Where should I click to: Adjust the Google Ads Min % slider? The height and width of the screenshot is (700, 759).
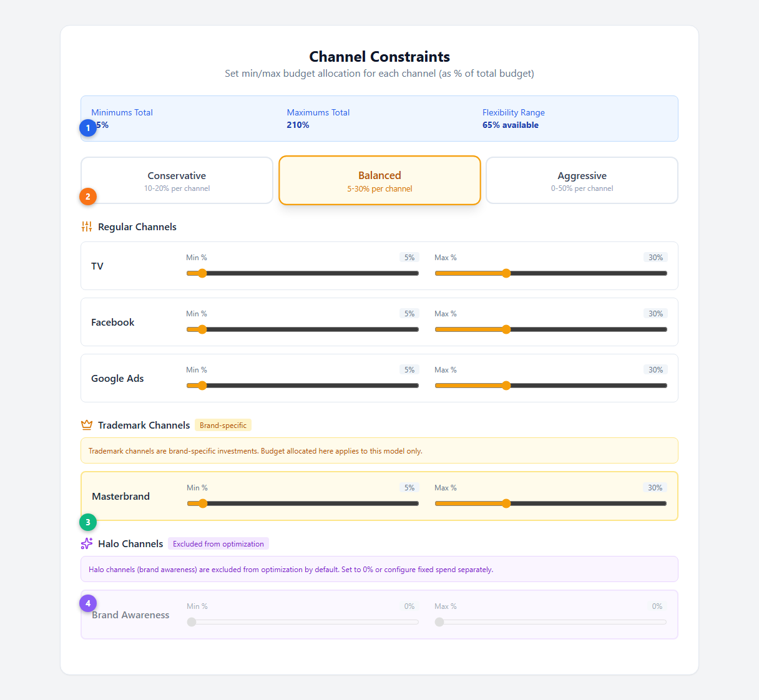click(x=302, y=386)
